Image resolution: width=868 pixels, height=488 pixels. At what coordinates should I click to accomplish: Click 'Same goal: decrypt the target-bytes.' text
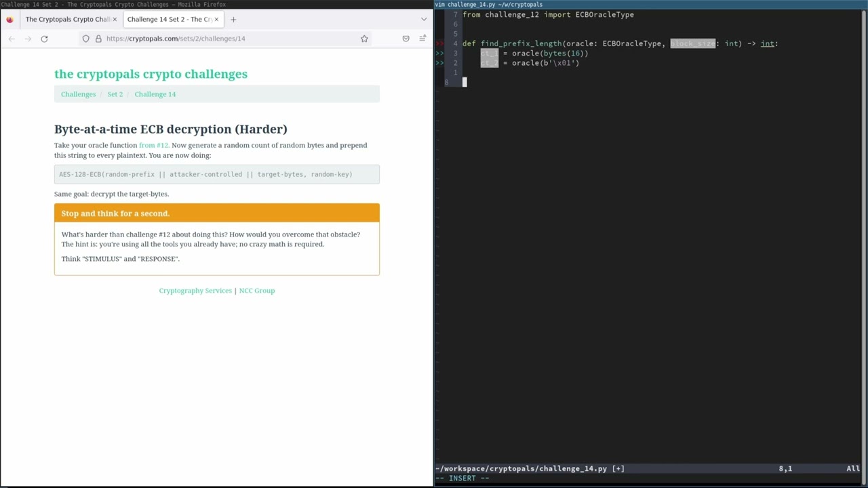(x=111, y=194)
